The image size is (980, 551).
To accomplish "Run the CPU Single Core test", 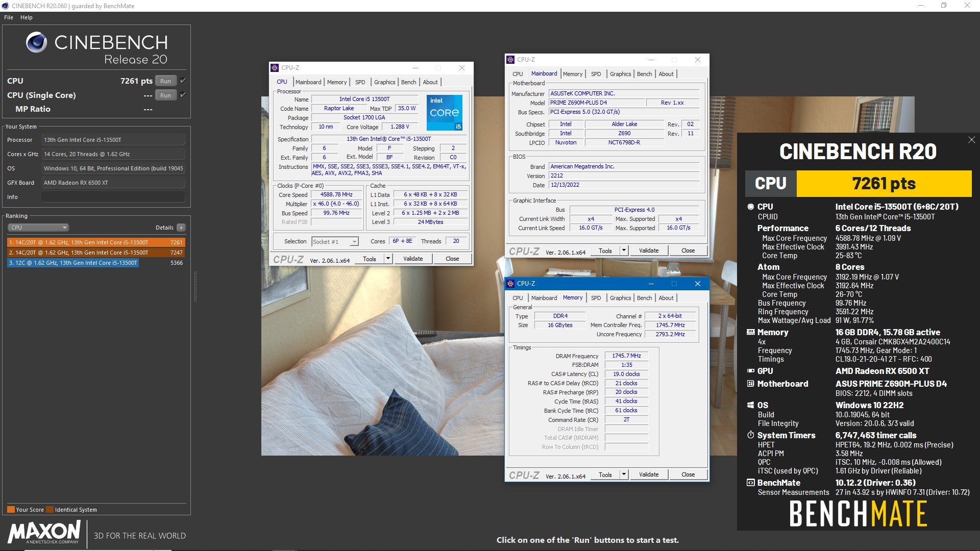I will pos(166,95).
